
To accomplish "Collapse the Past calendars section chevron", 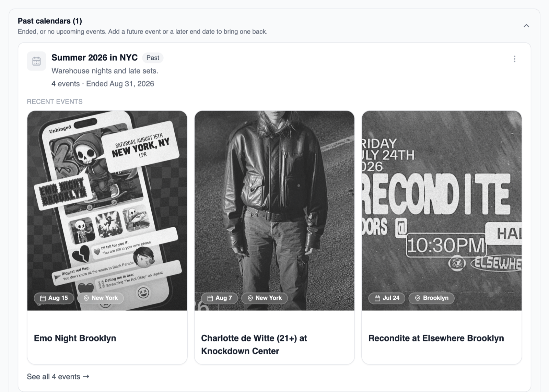I will 526,26.
